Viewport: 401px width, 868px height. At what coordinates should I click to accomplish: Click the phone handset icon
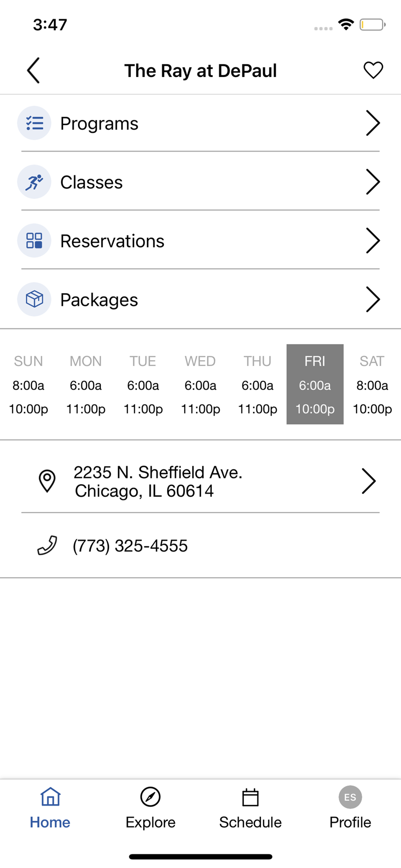tap(47, 545)
